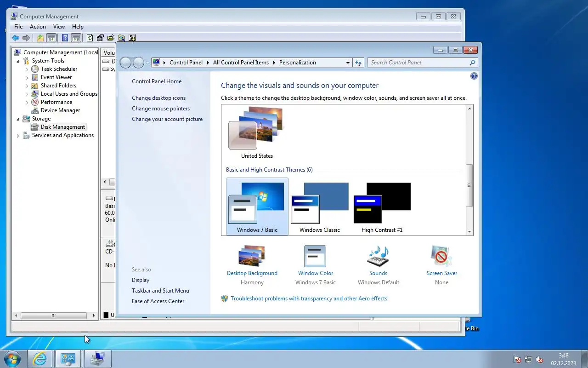Image resolution: width=588 pixels, height=368 pixels.
Task: Open the Help menu
Action: pyautogui.click(x=78, y=27)
